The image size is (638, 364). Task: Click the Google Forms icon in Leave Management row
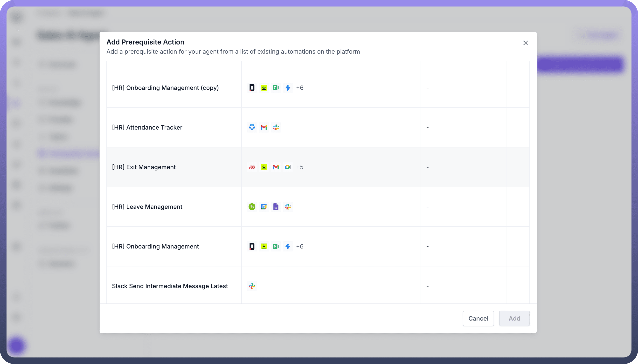click(276, 207)
